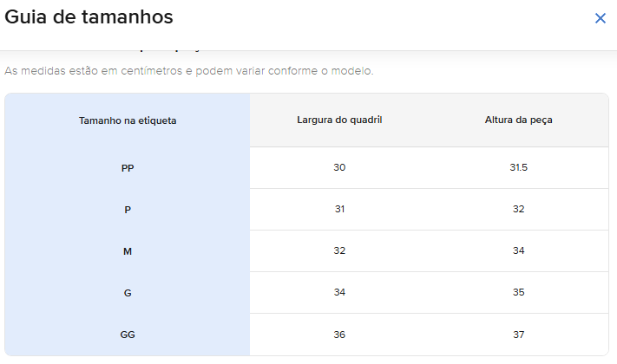Select the PP size row label

coord(128,168)
